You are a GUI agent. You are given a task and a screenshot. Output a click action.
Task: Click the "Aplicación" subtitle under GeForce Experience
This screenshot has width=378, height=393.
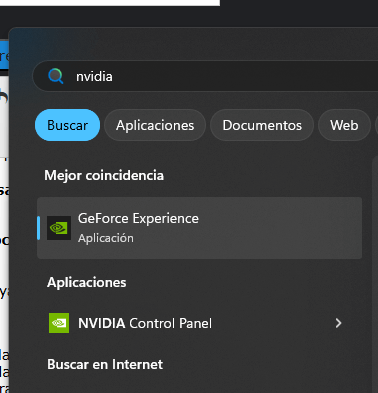(x=106, y=238)
